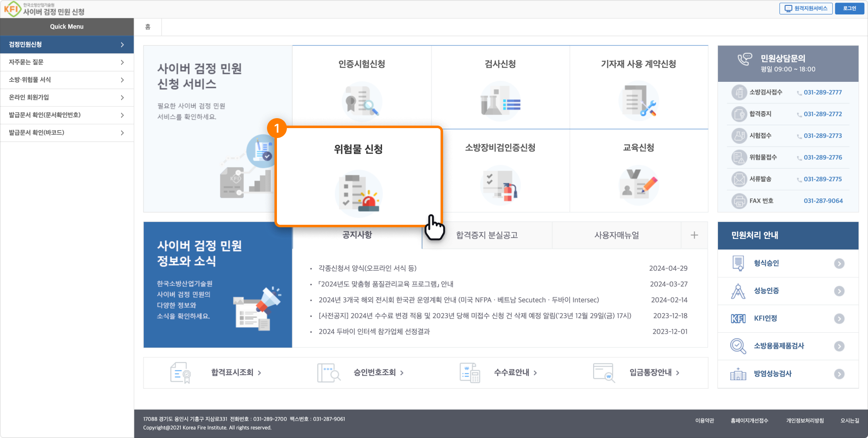This screenshot has height=438, width=868.
Task: Switch to the 합격증지 분실공고 tab
Action: [487, 235]
